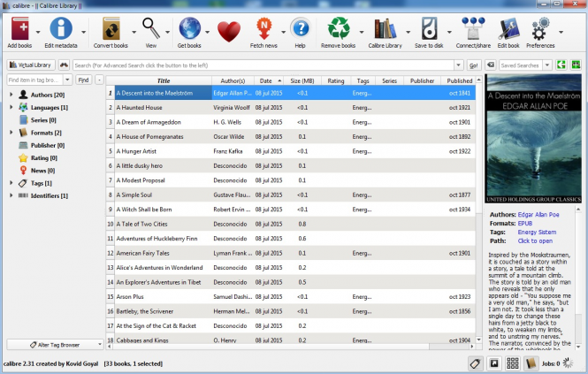Toggle the Tag Browser status bar icon
The height and width of the screenshot is (374, 588).
475,363
